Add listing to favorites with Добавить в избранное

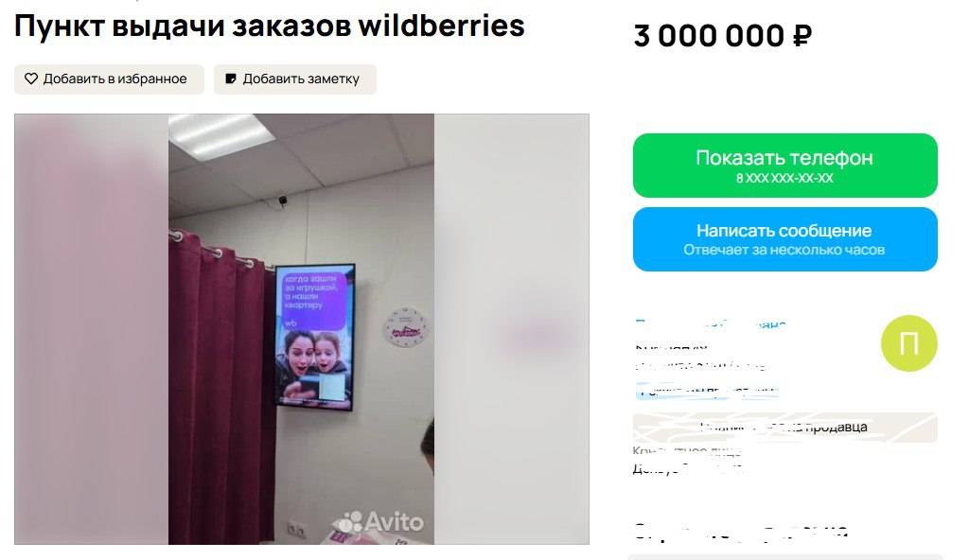click(x=109, y=79)
